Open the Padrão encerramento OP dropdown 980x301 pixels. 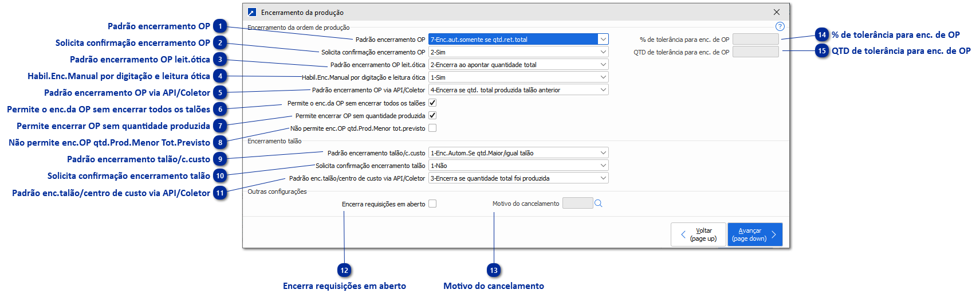click(x=603, y=40)
